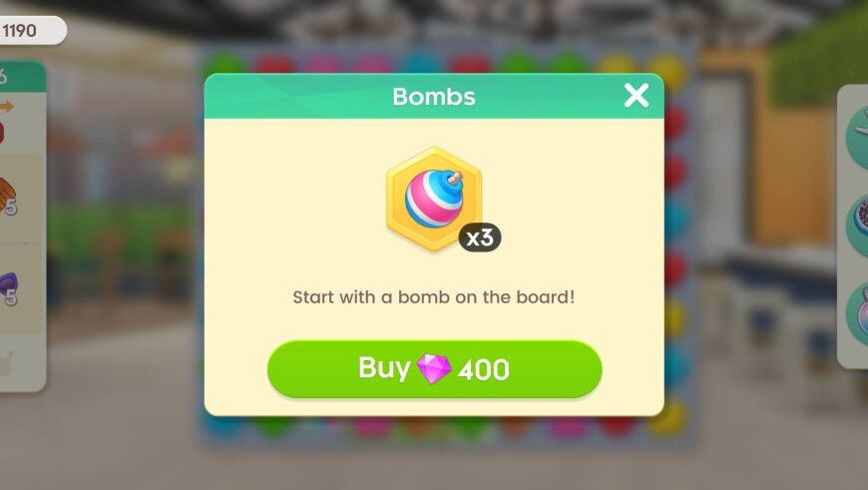The width and height of the screenshot is (868, 490).
Task: Click the x3 quantity badge
Action: click(x=479, y=238)
